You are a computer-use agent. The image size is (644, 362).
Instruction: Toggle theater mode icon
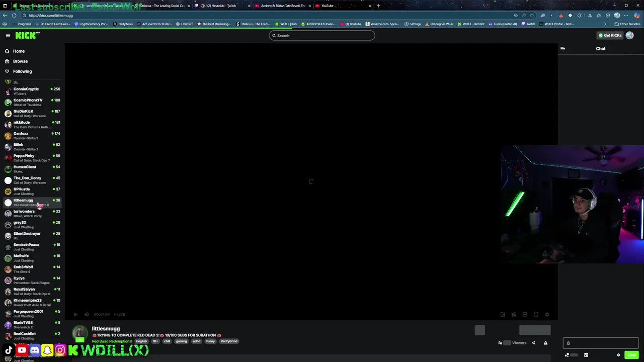[x=525, y=314]
